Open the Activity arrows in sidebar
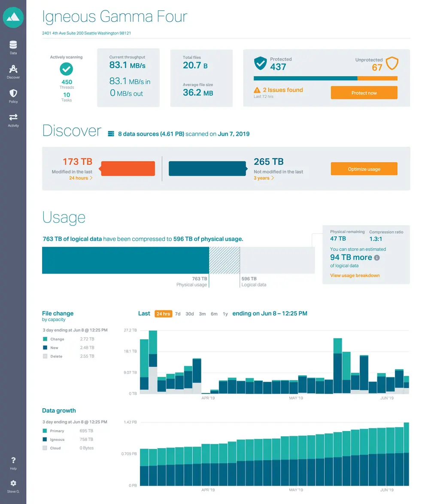This screenshot has height=504, width=425. [x=13, y=120]
